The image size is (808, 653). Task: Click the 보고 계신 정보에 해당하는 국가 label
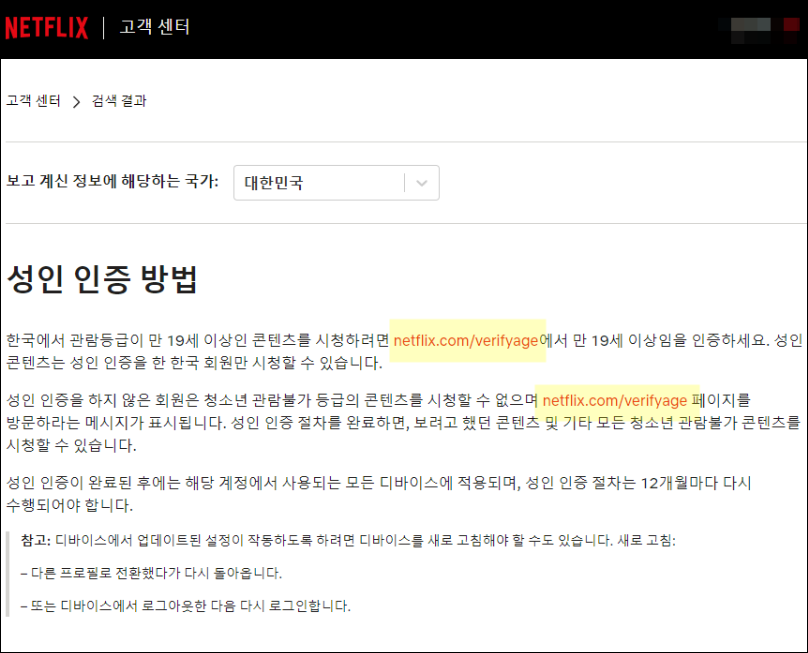[112, 181]
